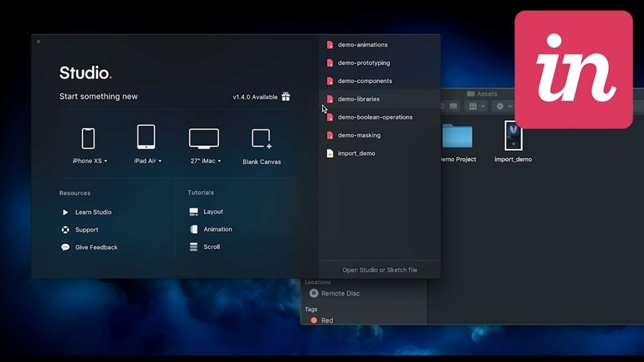The image size is (644, 362).
Task: Open the Scroll tutorial
Action: click(x=211, y=247)
